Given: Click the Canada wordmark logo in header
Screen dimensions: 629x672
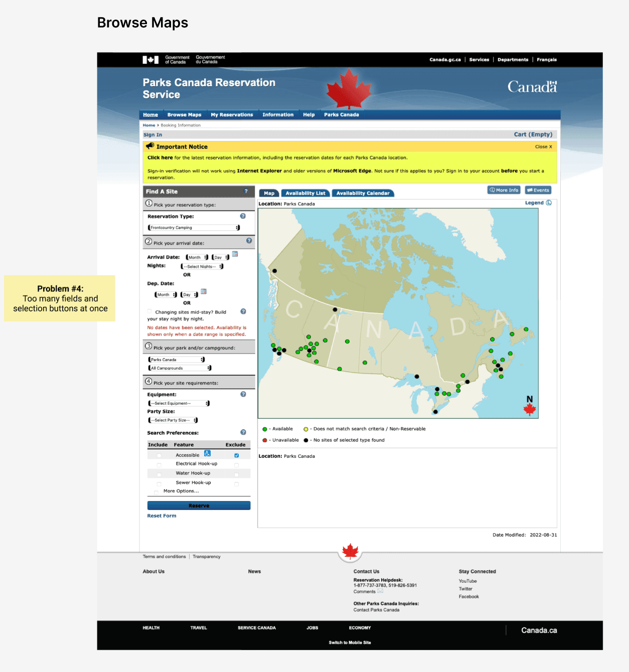Looking at the screenshot, I should click(x=532, y=87).
